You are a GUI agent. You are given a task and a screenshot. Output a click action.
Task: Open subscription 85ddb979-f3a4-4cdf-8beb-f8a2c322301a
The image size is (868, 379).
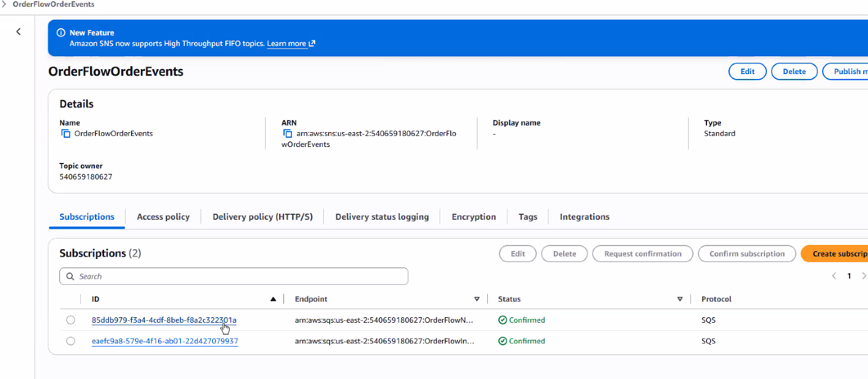coord(164,320)
